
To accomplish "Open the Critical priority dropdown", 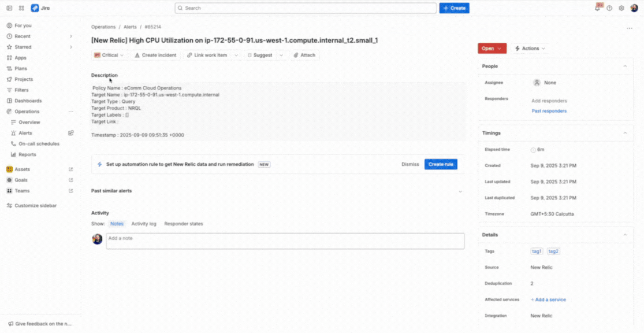I will 109,55.
